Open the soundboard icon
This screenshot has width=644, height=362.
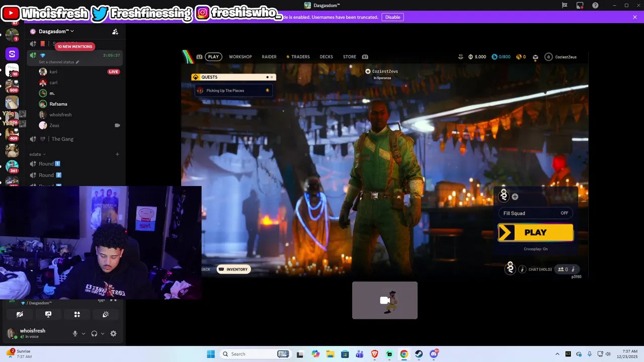[x=106, y=314]
